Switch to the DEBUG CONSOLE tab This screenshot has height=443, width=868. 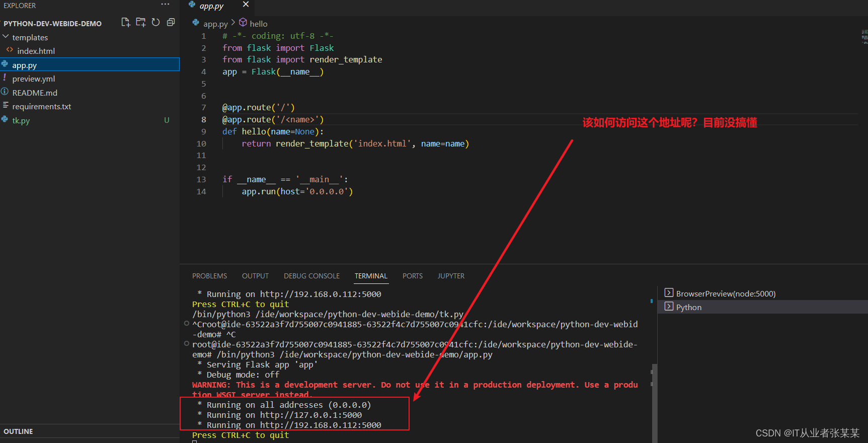click(311, 276)
